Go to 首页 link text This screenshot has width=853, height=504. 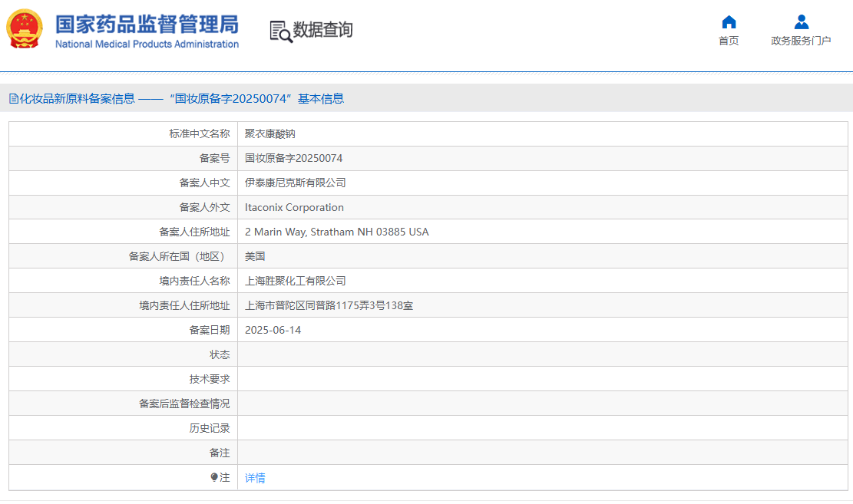[x=729, y=41]
